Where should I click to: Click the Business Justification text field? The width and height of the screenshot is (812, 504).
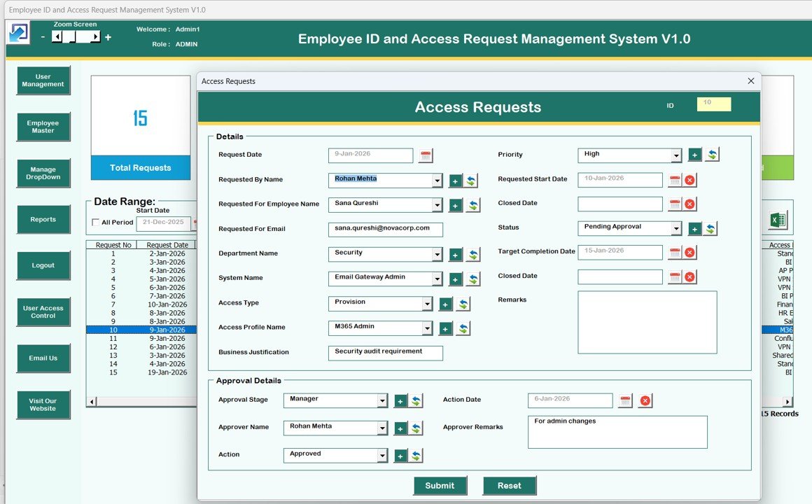385,353
